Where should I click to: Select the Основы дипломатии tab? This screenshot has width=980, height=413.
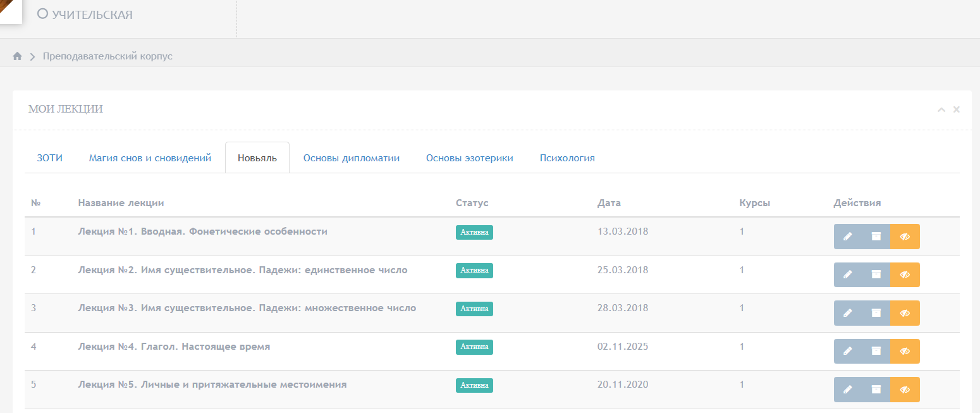[x=352, y=158]
